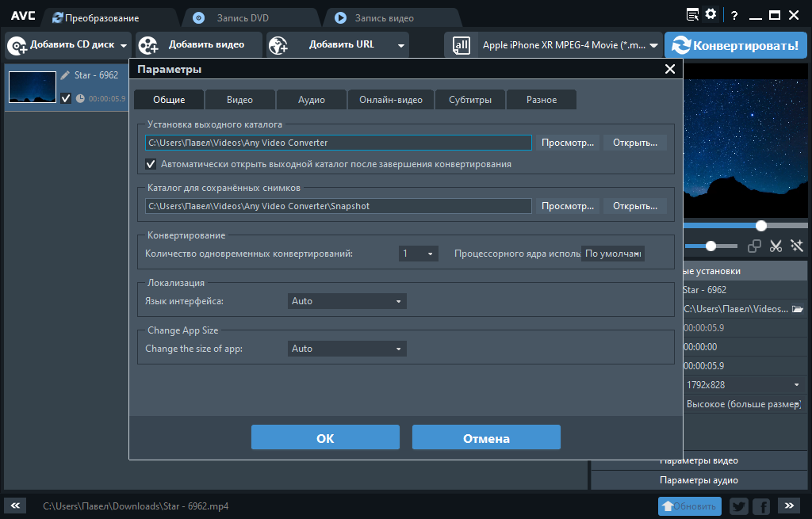Collapse left panel with double-left arrows

[15, 506]
